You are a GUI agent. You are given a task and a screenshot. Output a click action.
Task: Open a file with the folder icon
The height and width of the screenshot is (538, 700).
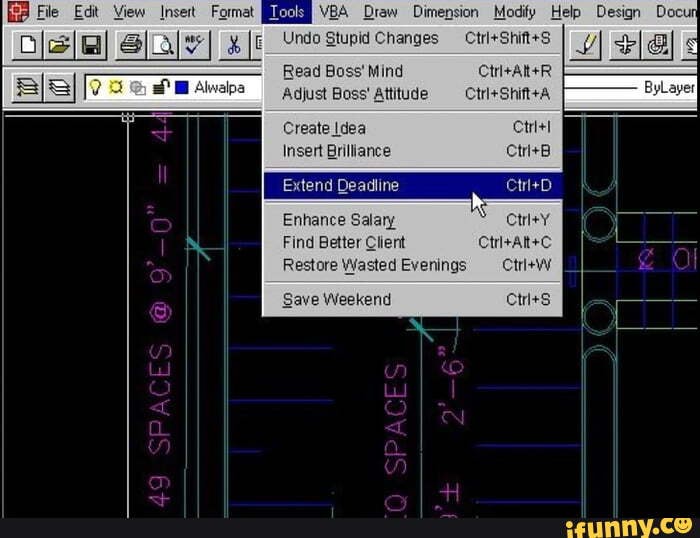click(x=59, y=44)
